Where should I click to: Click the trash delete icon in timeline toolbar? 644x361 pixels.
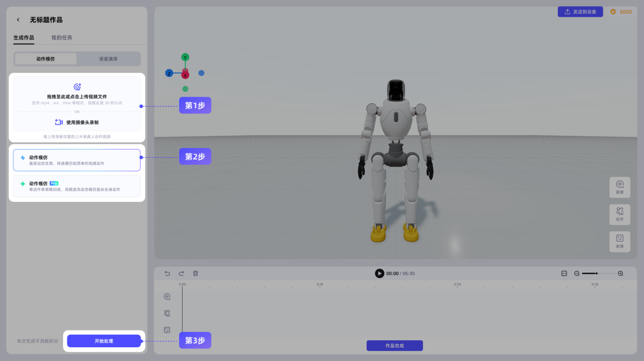[x=195, y=274]
